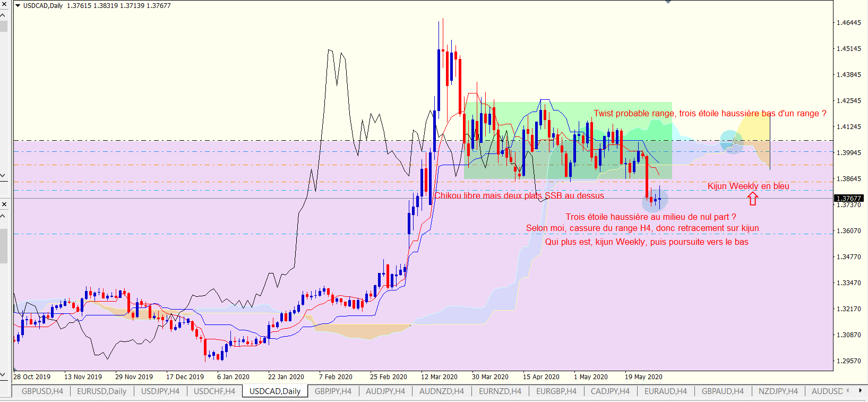868x402 pixels.
Task: Close the lower left side panel
Action: pyautogui.click(x=4, y=204)
